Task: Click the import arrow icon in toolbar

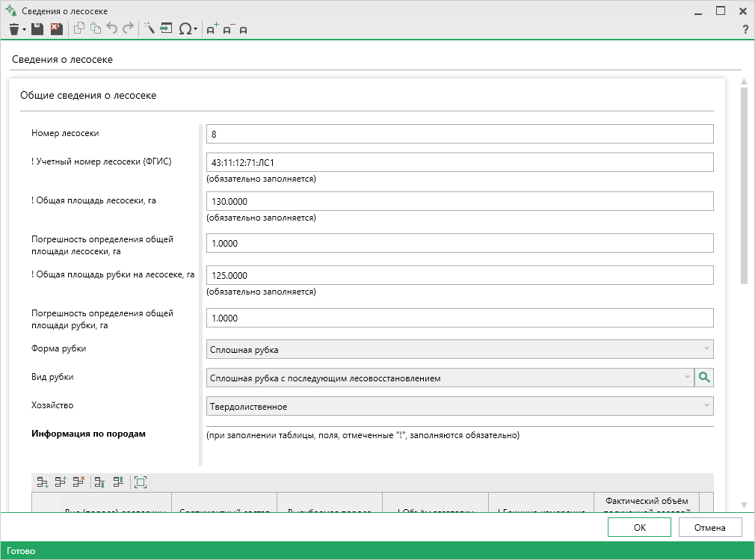Action: pos(166,28)
